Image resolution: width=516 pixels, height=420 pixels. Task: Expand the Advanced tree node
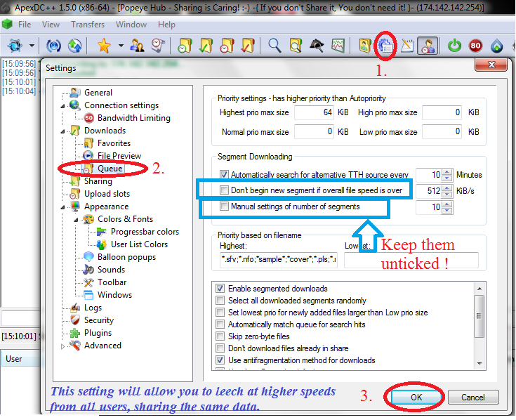click(x=62, y=346)
